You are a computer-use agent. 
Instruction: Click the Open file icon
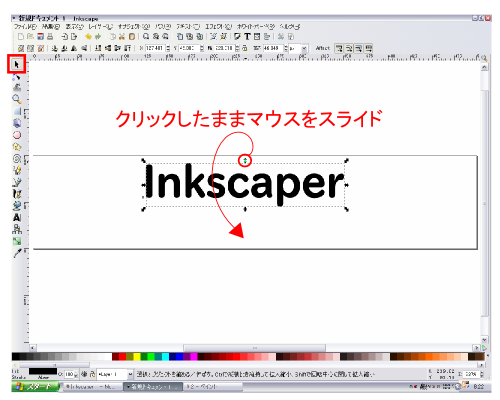coord(30,37)
